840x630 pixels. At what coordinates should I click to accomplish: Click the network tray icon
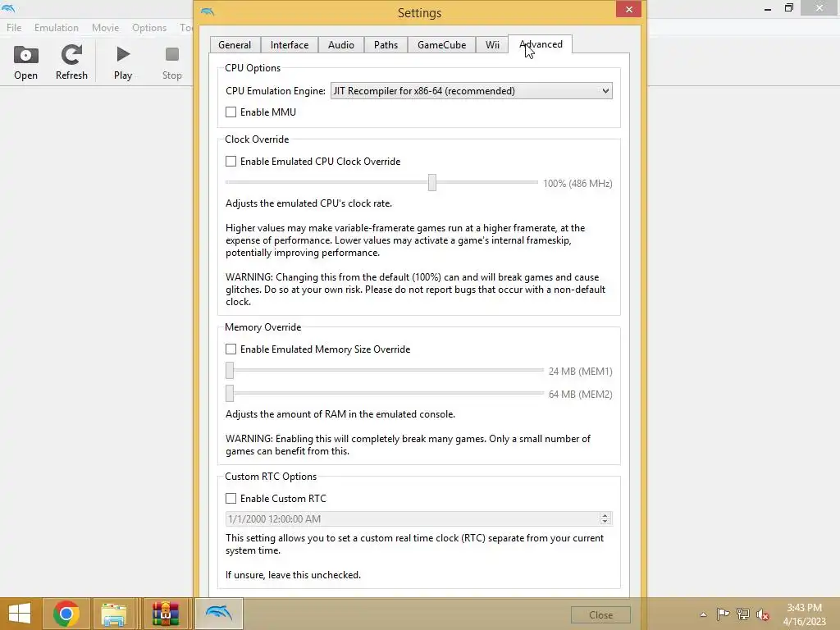coord(743,614)
